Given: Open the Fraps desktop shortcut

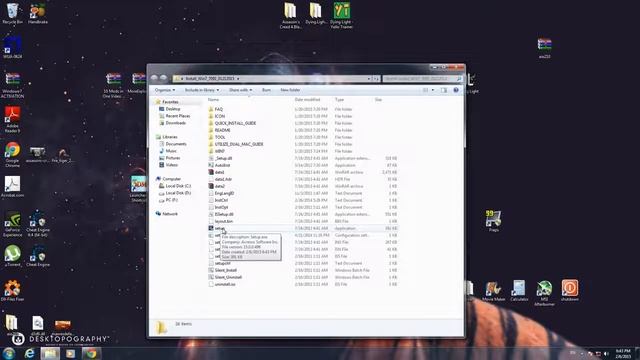Looking at the screenshot, I should (493, 221).
